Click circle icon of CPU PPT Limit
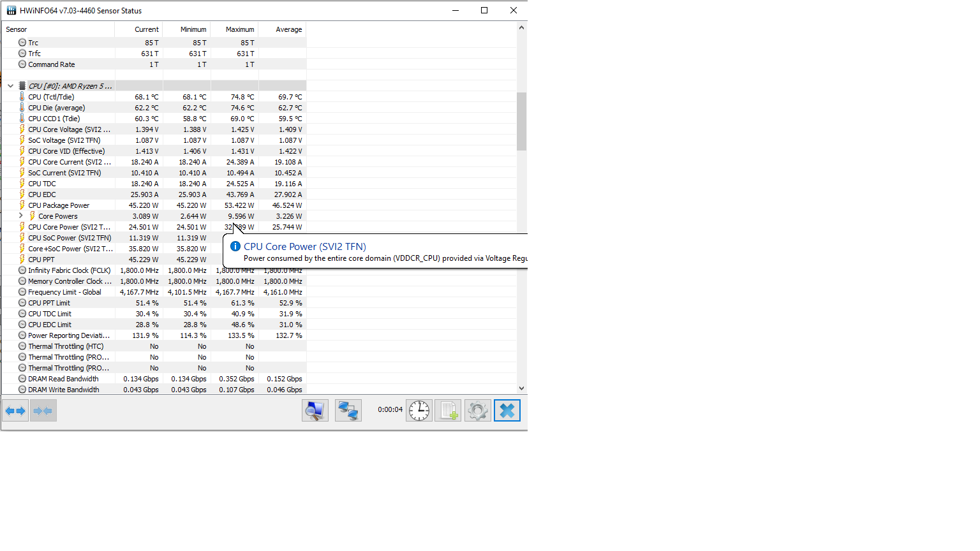Viewport: 980px width, 551px height. (x=22, y=303)
